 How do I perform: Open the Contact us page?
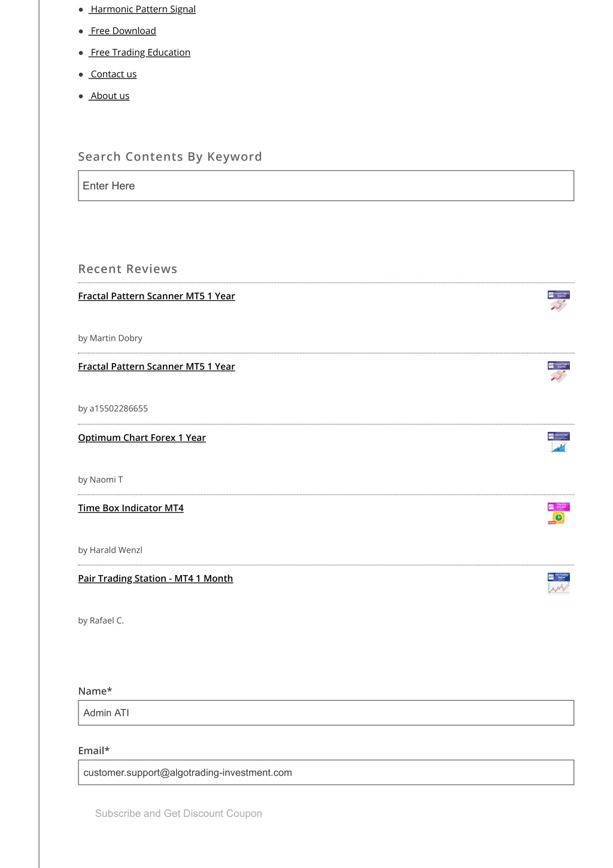point(113,74)
